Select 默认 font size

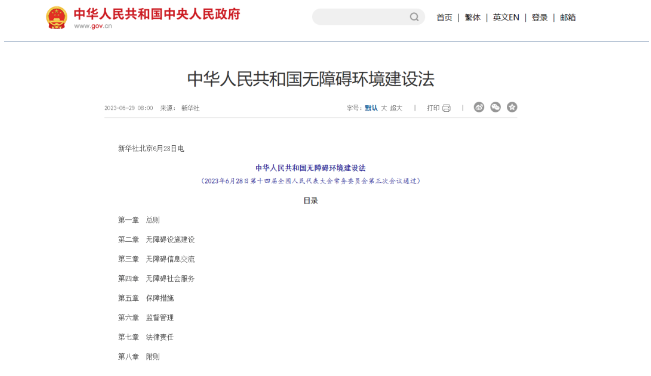tap(371, 108)
